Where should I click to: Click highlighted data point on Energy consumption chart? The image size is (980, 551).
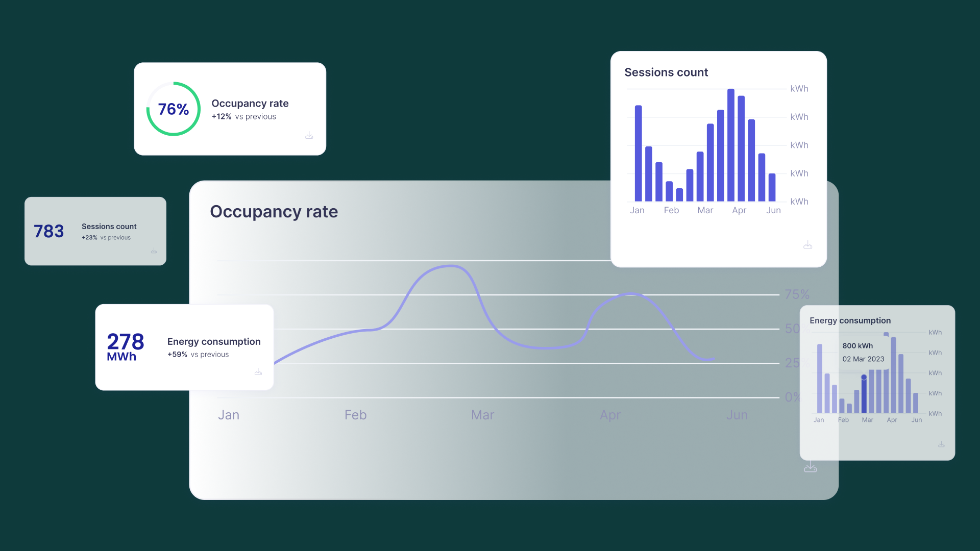point(864,378)
